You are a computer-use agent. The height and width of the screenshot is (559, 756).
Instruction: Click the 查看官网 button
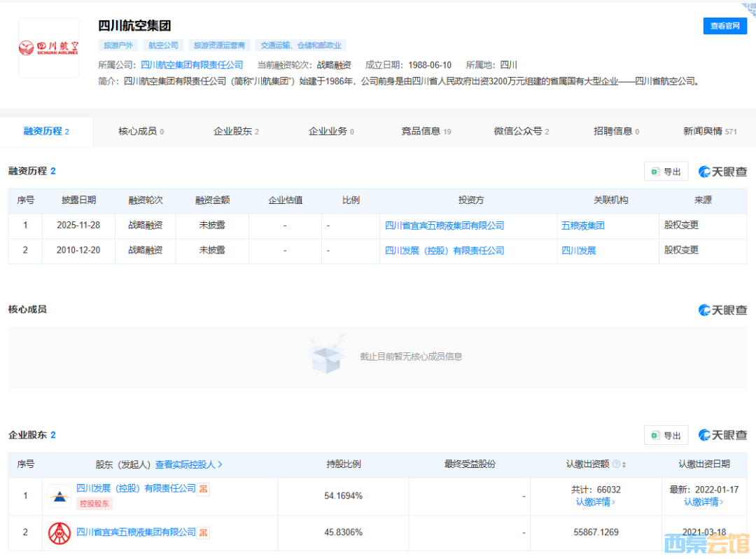(724, 26)
